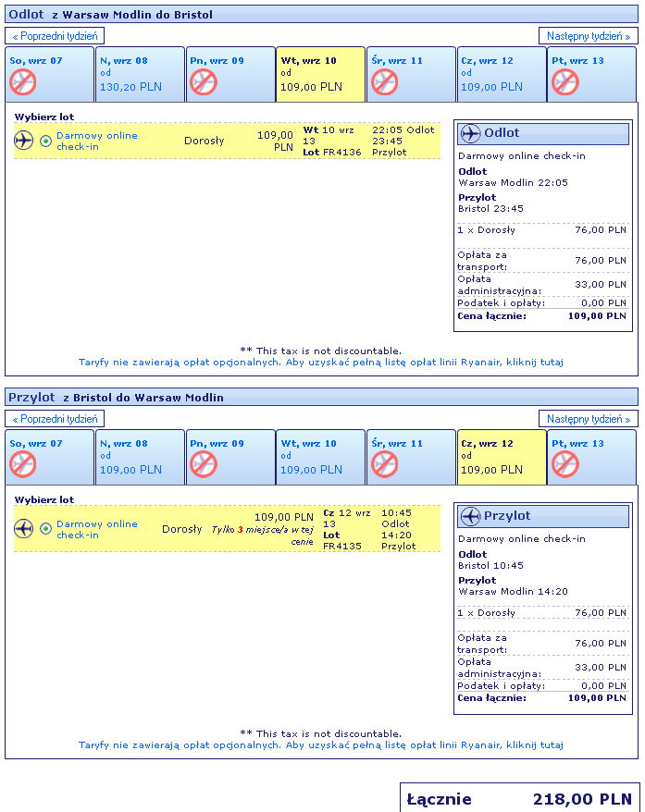
Task: Click 'Opłata administracyjna' in Odlot summary
Action: point(500,285)
